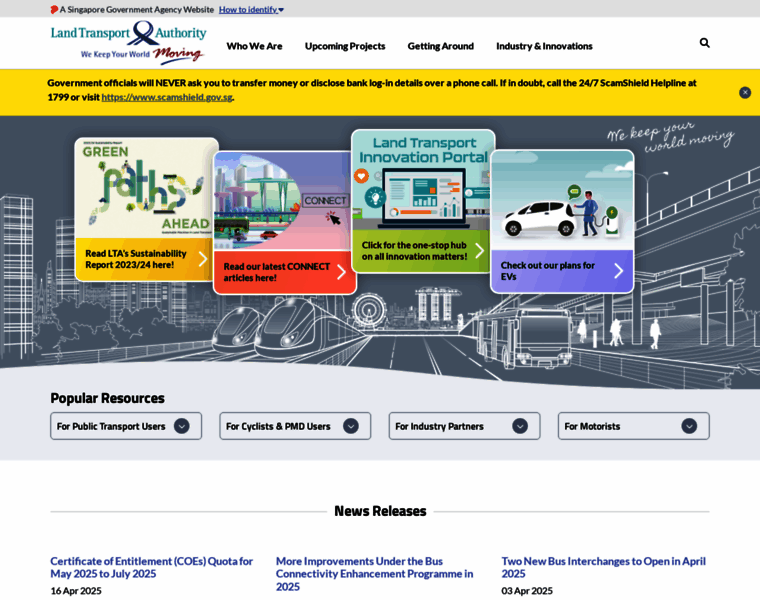The height and width of the screenshot is (600, 760).
Task: Read LTA's Sustainability Report 2023/24 link
Action: pyautogui.click(x=136, y=259)
